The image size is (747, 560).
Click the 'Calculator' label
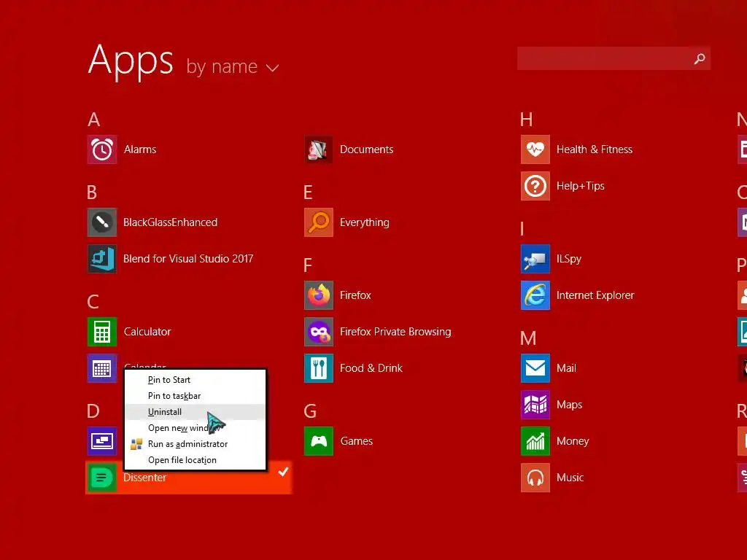pos(147,332)
